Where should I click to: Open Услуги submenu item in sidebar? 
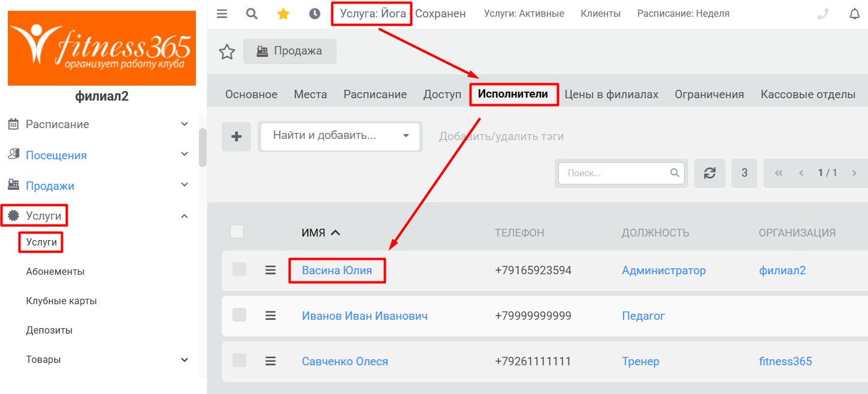pos(41,242)
